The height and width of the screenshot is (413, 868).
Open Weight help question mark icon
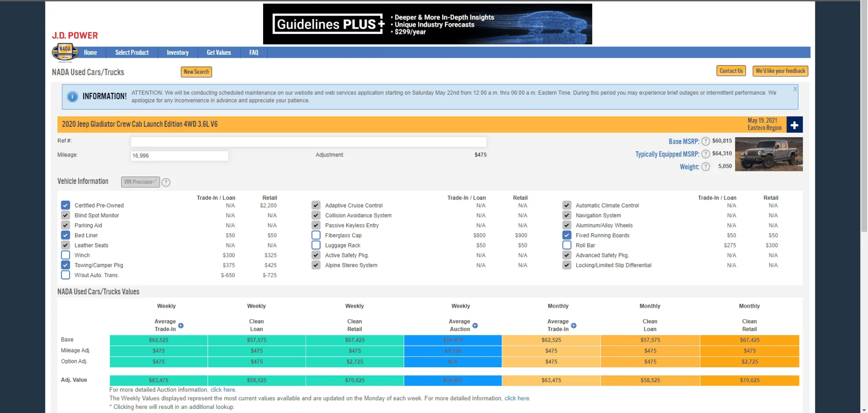[705, 167]
